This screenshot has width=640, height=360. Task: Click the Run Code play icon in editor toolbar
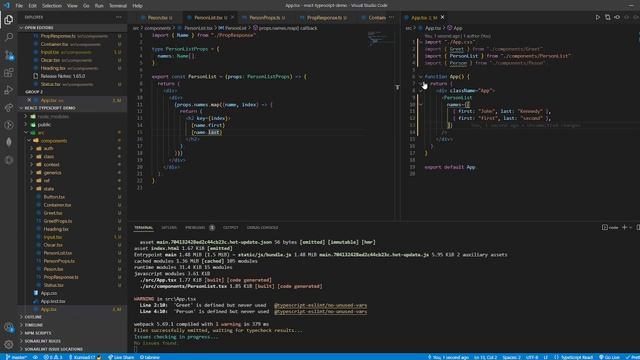tap(598, 18)
